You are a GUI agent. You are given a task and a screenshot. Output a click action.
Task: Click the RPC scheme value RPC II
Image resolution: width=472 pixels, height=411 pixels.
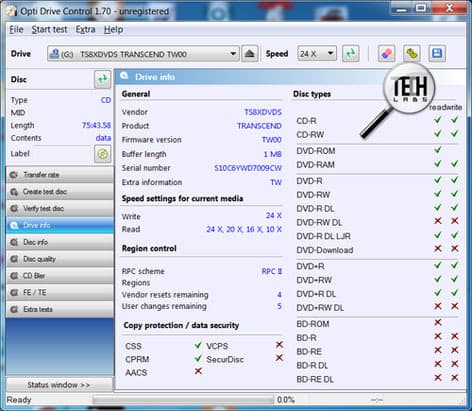pos(272,271)
